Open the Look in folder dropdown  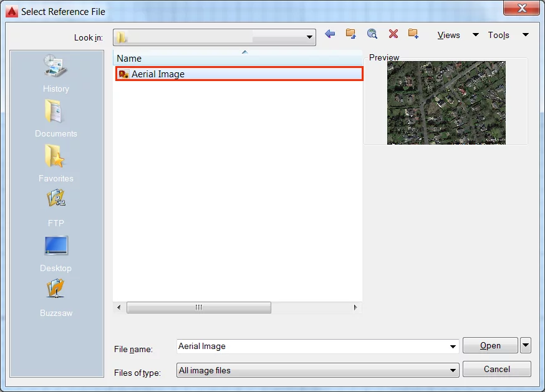tap(309, 37)
